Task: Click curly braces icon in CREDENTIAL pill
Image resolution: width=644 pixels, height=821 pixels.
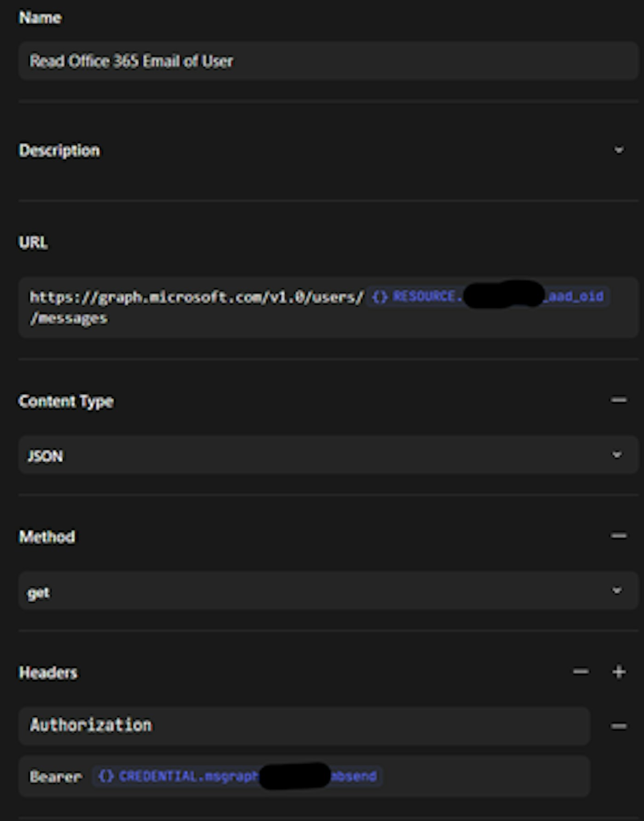Action: point(106,776)
